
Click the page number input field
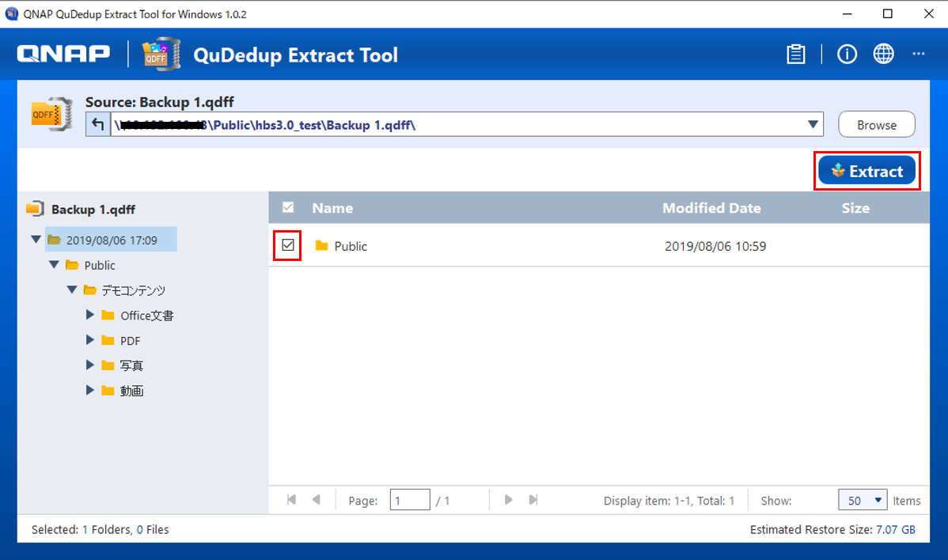tap(409, 500)
